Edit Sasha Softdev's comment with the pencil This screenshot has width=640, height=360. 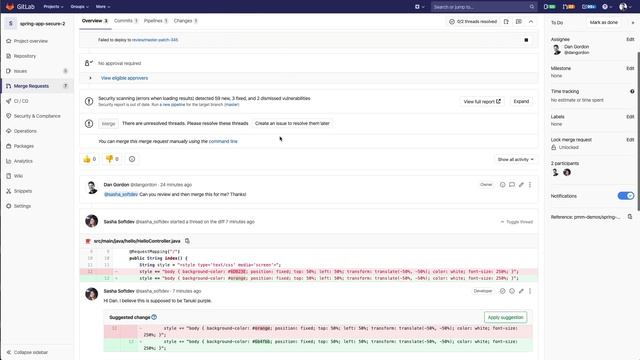(x=521, y=291)
